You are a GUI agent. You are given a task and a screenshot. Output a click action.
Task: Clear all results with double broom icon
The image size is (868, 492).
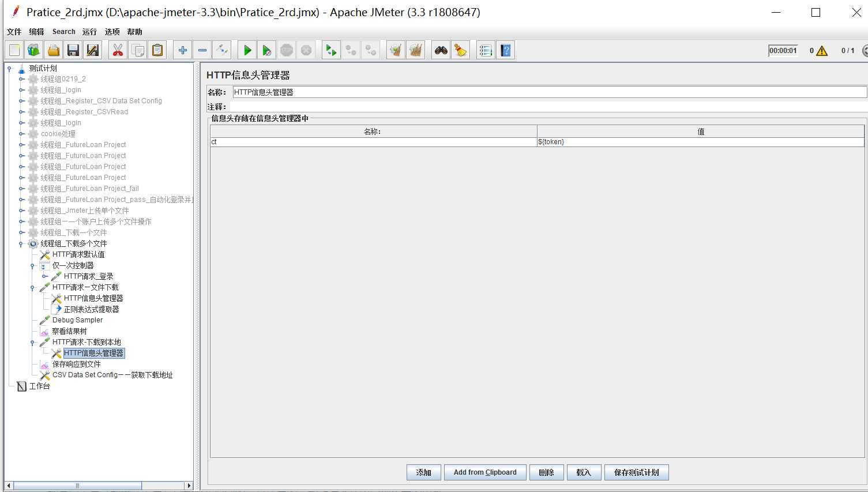point(416,51)
